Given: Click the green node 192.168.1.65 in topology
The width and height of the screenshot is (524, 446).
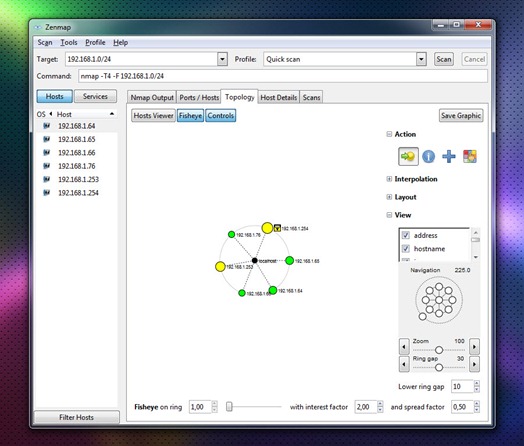Looking at the screenshot, I should (x=289, y=261).
